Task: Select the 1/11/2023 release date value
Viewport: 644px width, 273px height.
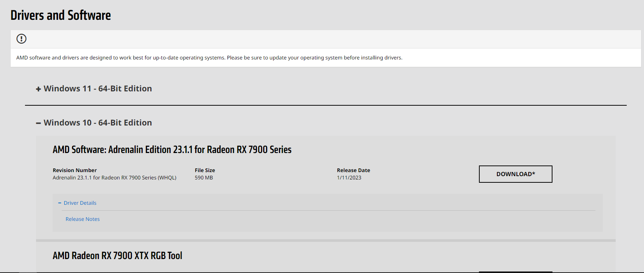Action: point(349,178)
